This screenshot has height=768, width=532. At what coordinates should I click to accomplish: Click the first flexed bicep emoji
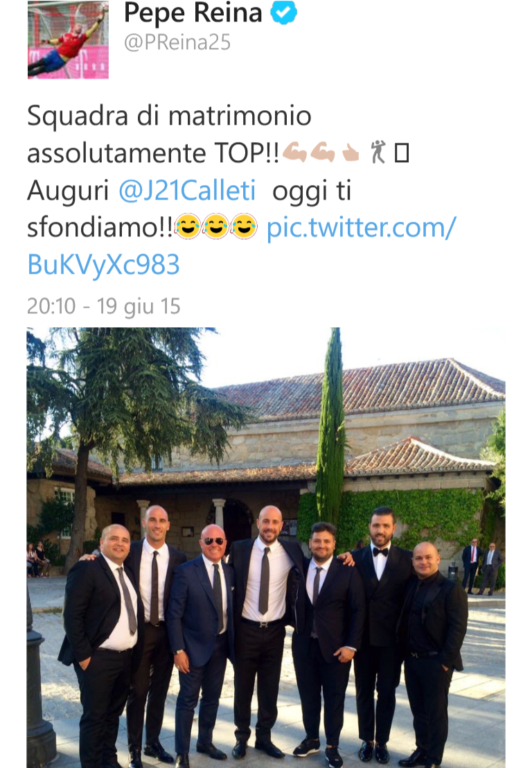coord(295,152)
